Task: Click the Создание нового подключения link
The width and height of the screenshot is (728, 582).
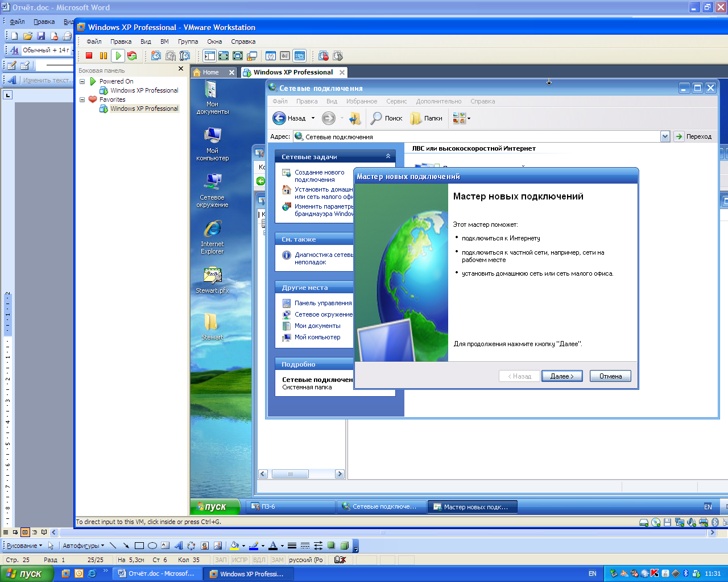Action: pos(319,176)
